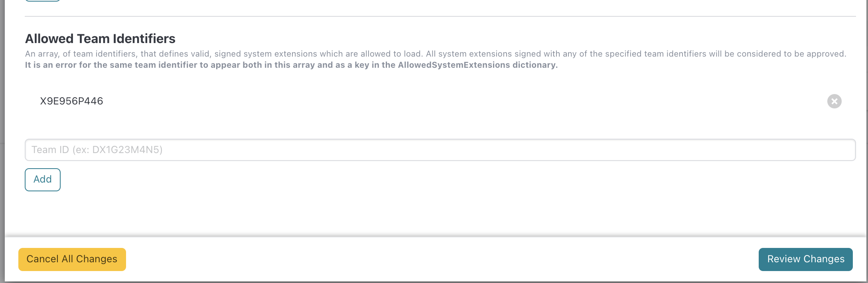
Task: Cancel all changes with the yellow button
Action: click(x=72, y=259)
